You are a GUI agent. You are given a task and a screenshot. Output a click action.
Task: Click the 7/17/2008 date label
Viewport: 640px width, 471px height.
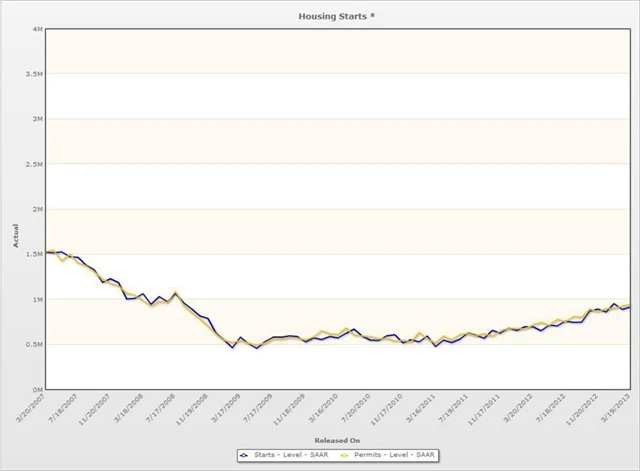click(x=161, y=408)
